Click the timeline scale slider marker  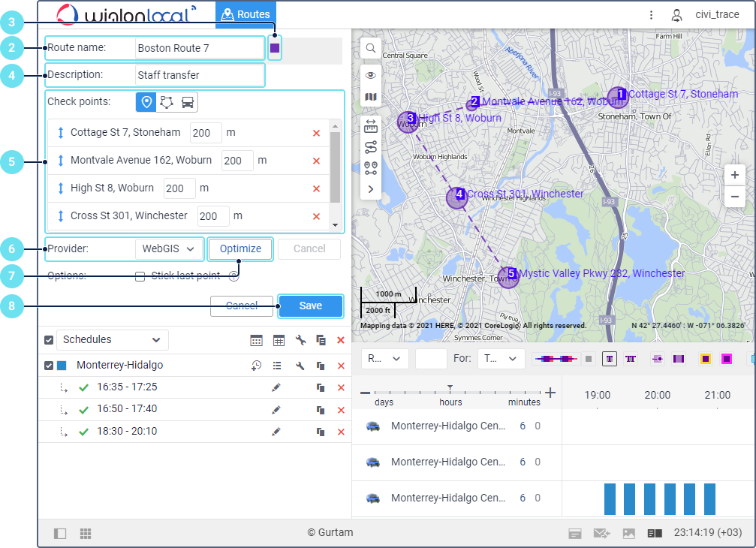(450, 388)
